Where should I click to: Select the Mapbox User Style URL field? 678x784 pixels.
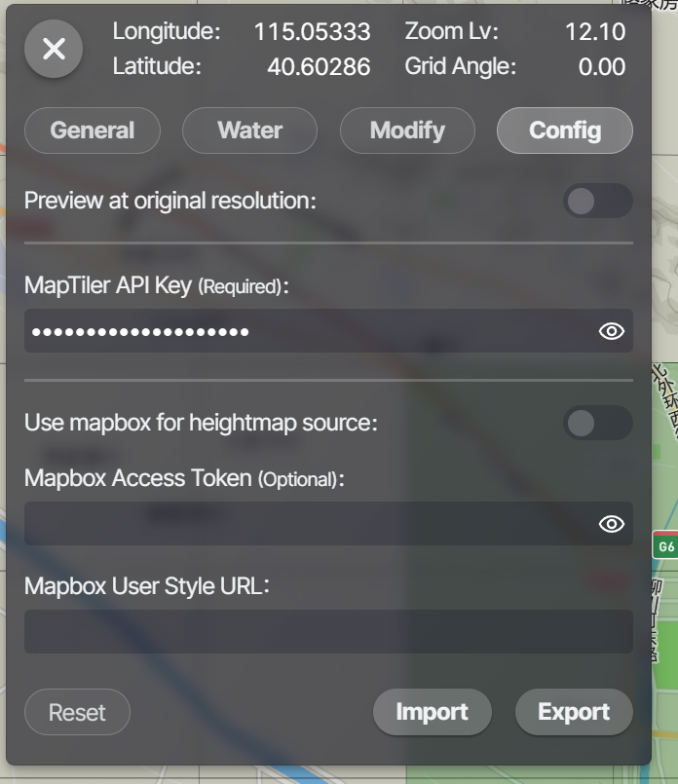point(328,631)
